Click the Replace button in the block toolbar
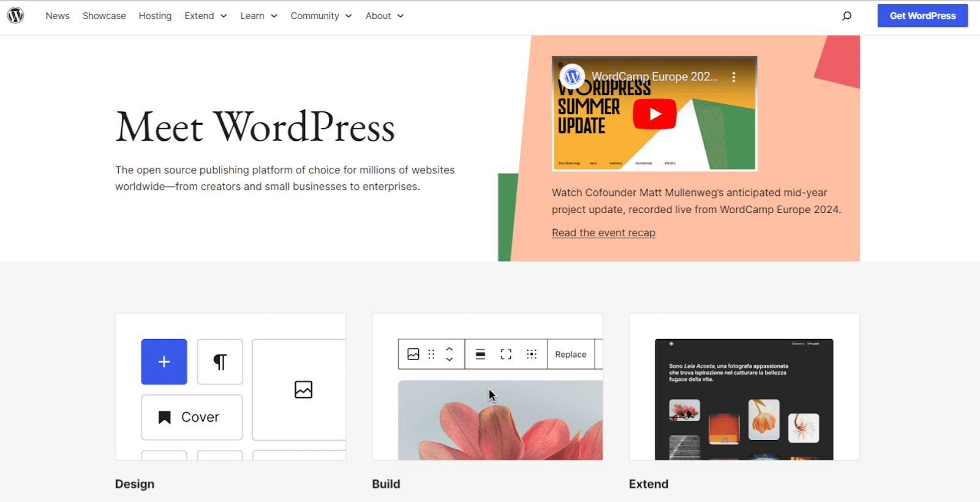 [571, 354]
